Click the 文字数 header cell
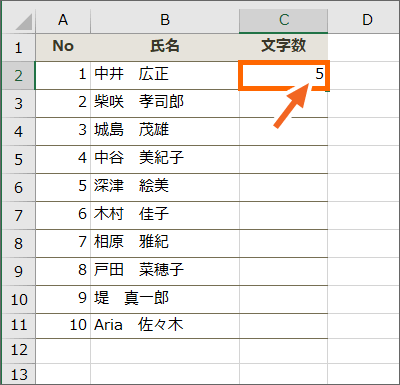400x385 pixels. click(283, 46)
